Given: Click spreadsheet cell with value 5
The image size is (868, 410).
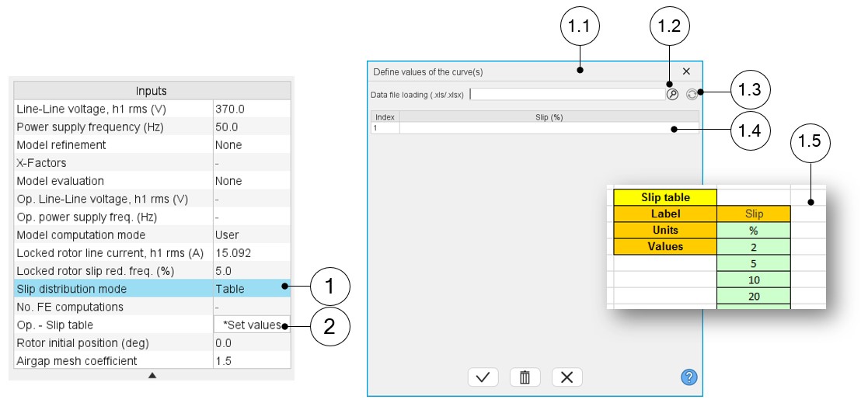Looking at the screenshot, I should click(x=754, y=263).
